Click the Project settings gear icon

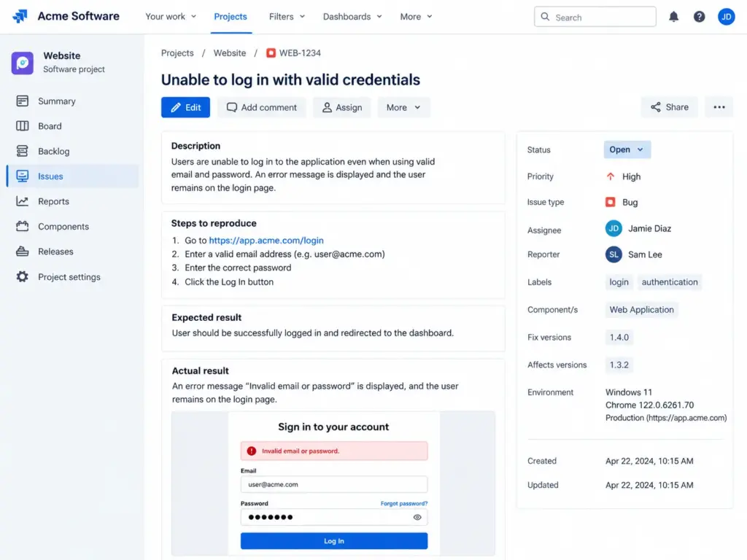pos(23,276)
